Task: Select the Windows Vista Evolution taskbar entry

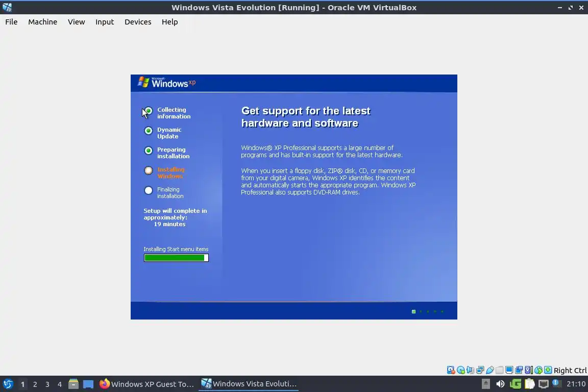Action: [x=249, y=384]
